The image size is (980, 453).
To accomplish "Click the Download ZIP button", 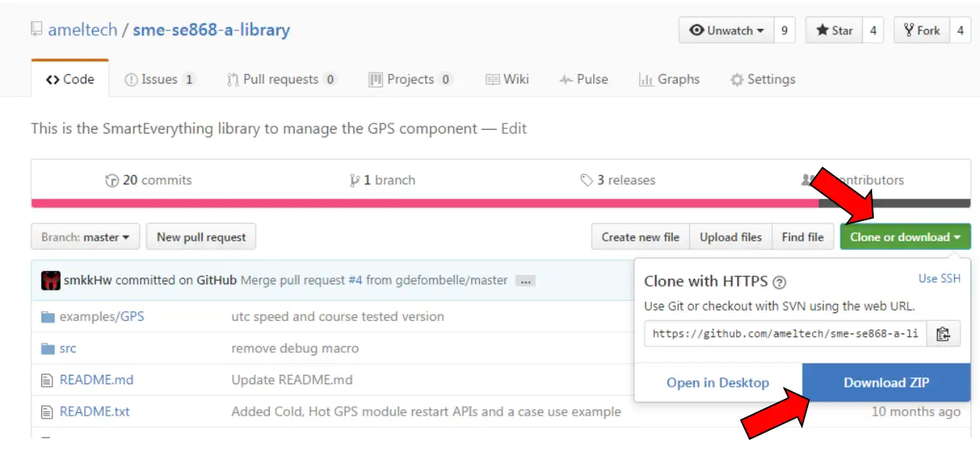I will click(x=885, y=383).
